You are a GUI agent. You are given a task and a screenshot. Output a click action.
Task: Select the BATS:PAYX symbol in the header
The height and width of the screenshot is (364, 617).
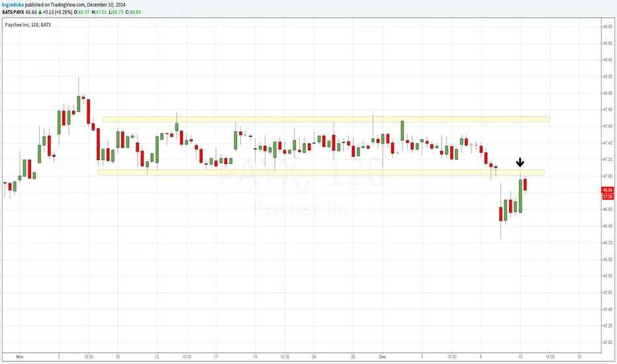click(x=13, y=12)
